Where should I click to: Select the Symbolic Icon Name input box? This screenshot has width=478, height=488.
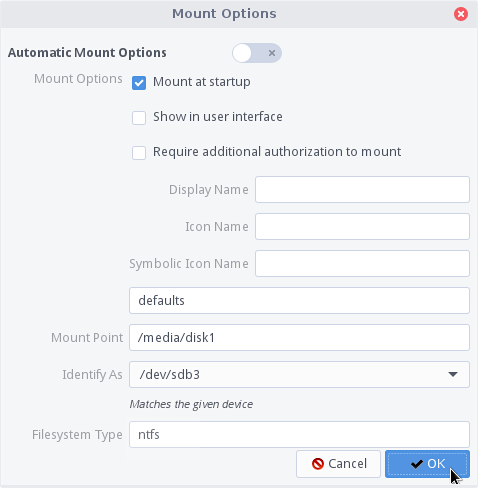coord(362,264)
